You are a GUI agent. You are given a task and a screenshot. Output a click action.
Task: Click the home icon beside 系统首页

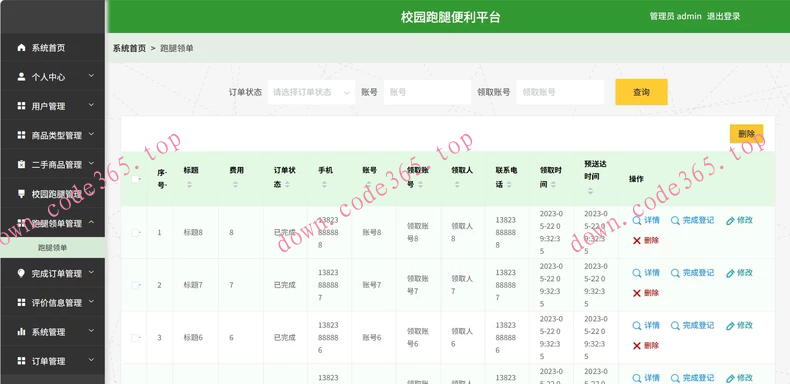coord(21,48)
